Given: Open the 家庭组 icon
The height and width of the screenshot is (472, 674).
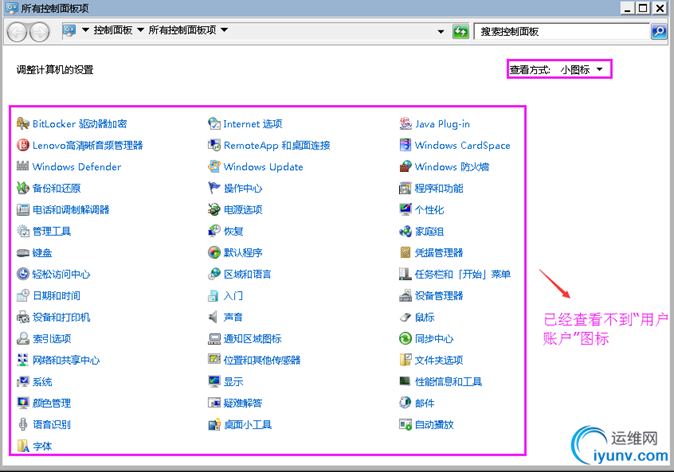Looking at the screenshot, I should pyautogui.click(x=405, y=231).
